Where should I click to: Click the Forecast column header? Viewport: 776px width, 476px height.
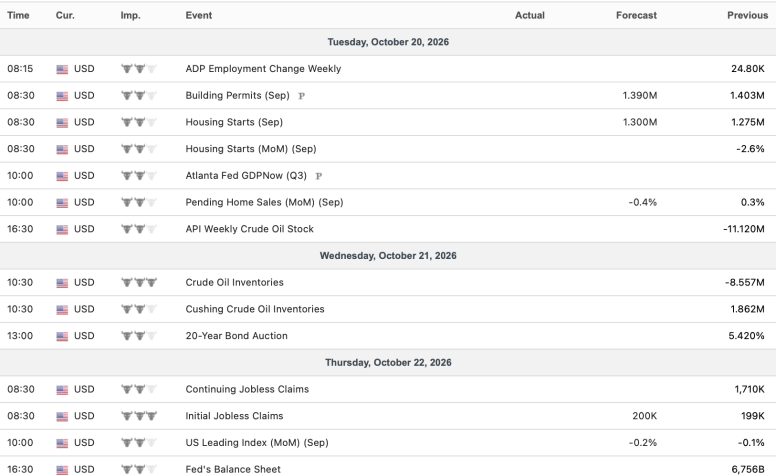[x=636, y=15]
